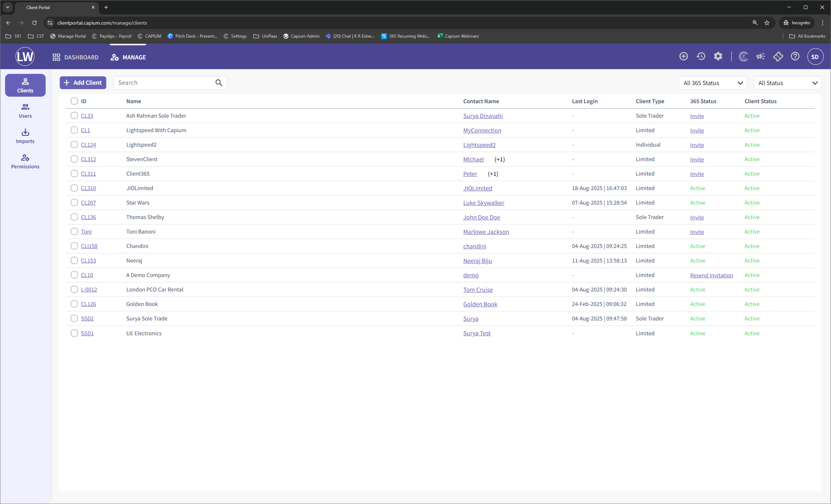Open Users section in sidebar
This screenshot has height=504, width=831.
[x=25, y=110]
